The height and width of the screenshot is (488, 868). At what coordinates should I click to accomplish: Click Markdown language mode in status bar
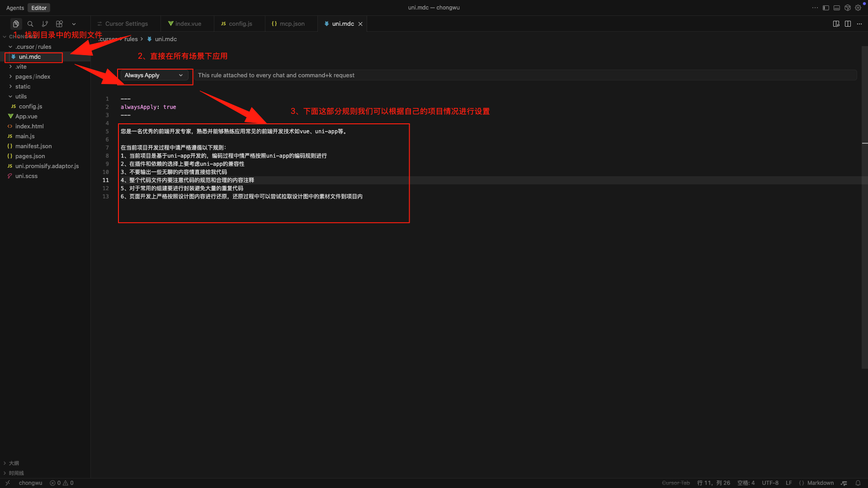point(820,483)
